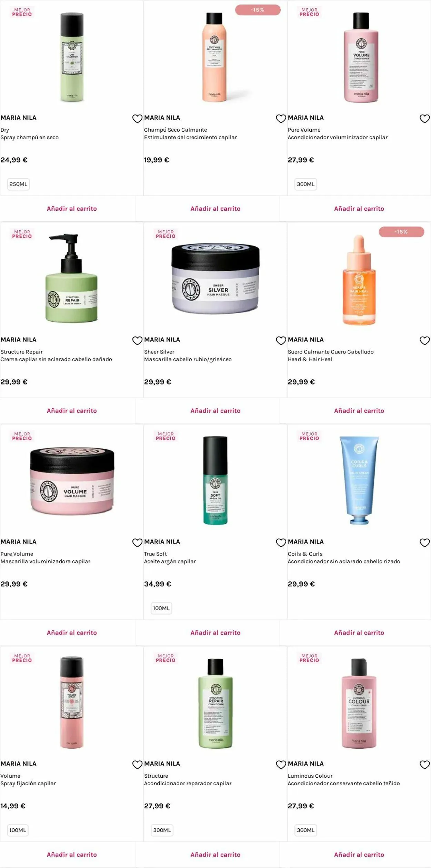Screen dimensions: 431x868
Task: Favorite the Dry Spray champú en seco
Action: pyautogui.click(x=137, y=119)
